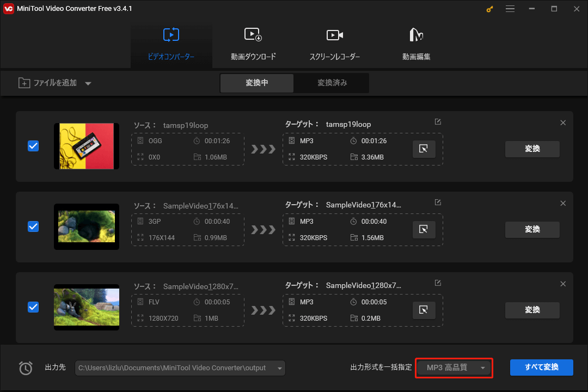Click source format OGG text

click(x=155, y=141)
